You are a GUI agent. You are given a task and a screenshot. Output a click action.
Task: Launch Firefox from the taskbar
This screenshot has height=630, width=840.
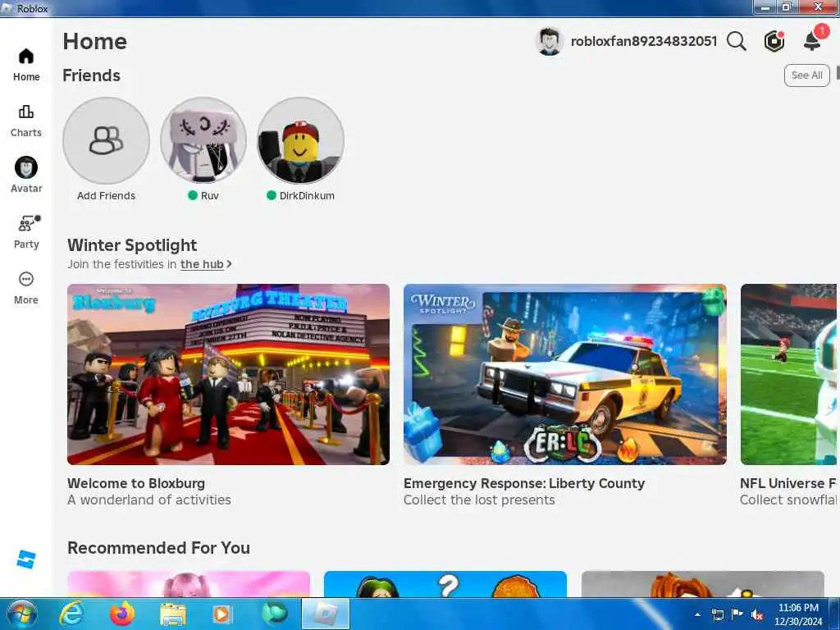coord(122,614)
